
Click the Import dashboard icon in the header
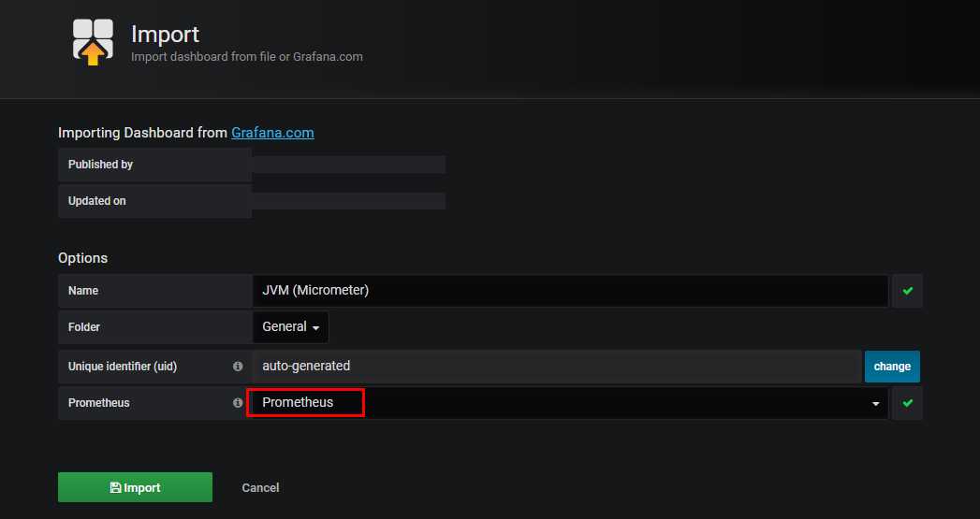pos(93,42)
